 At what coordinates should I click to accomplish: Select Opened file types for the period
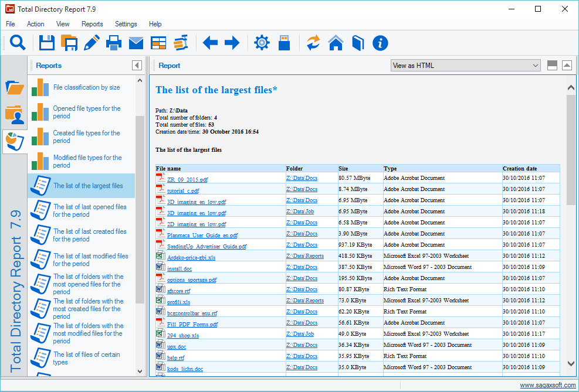(x=82, y=112)
